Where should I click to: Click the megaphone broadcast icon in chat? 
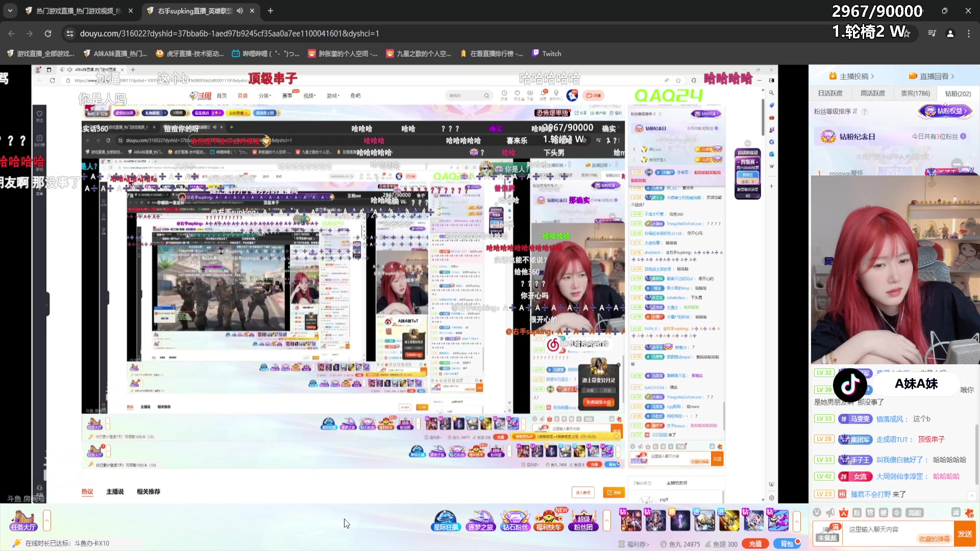(830, 513)
